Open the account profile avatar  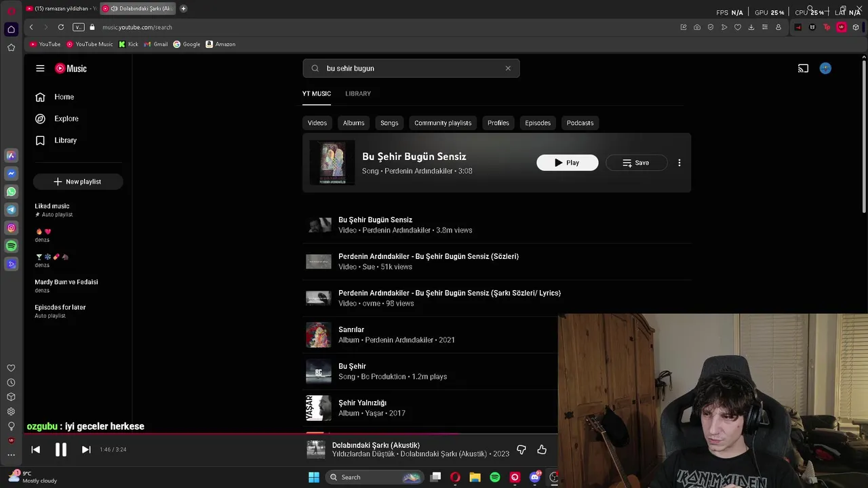click(x=825, y=68)
